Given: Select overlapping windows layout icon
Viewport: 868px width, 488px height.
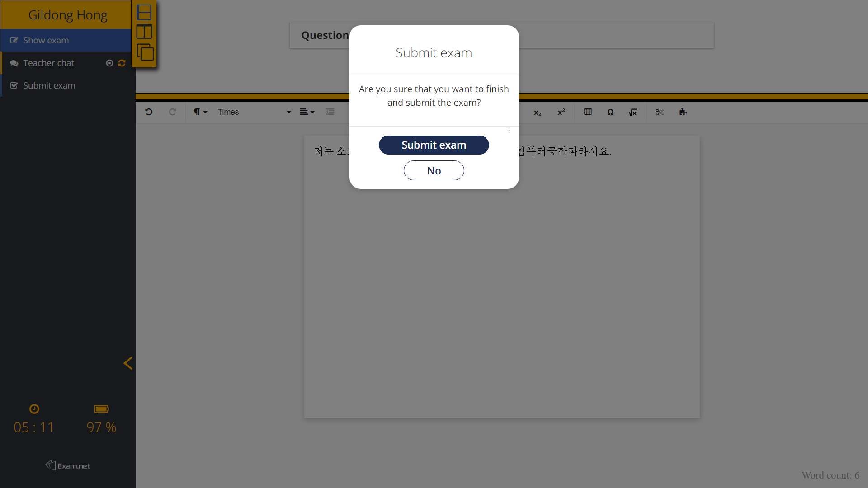Looking at the screenshot, I should pyautogui.click(x=145, y=52).
